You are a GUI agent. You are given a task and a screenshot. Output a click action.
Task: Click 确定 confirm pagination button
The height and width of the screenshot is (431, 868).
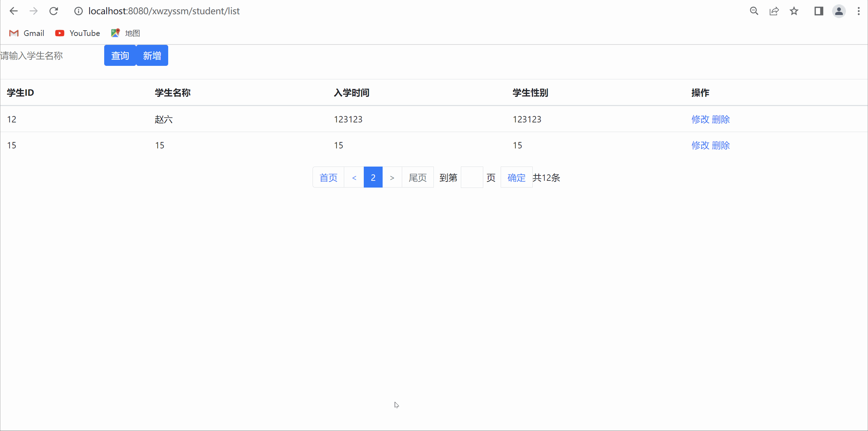516,177
